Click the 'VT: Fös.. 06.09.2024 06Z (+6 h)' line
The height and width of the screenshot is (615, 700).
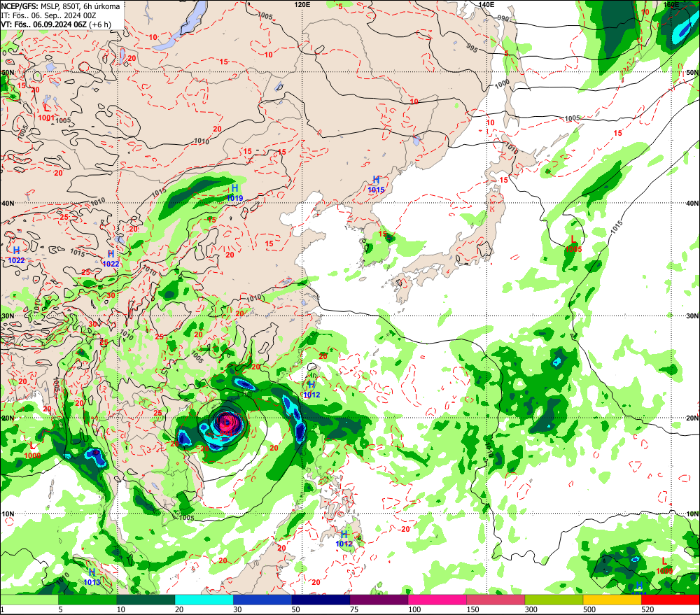(x=56, y=24)
